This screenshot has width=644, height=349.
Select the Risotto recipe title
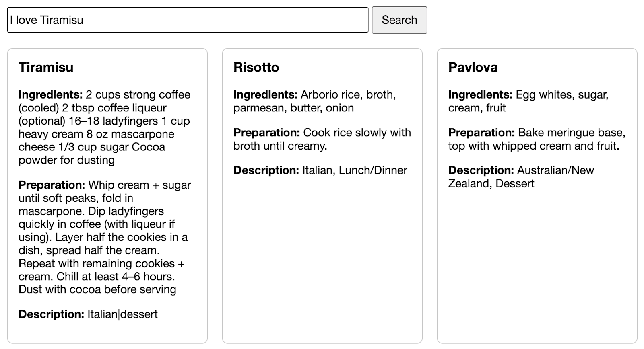[256, 67]
